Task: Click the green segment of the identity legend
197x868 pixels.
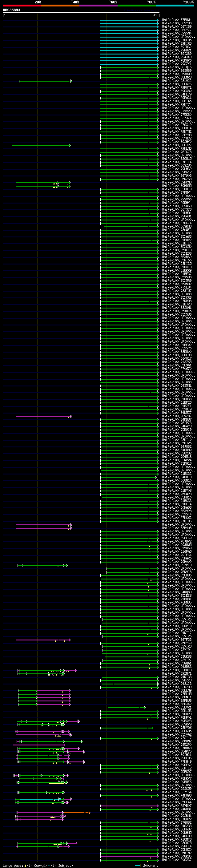Action: (137, 6)
